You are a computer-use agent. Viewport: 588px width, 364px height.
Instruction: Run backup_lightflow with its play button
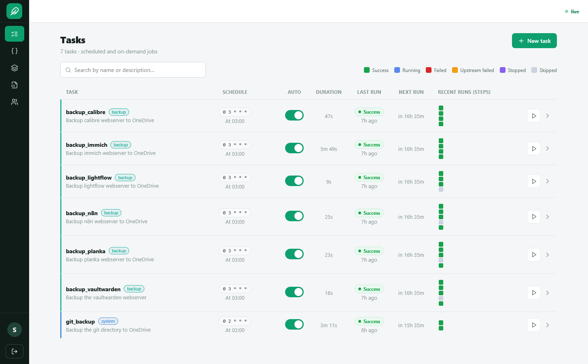(x=534, y=181)
